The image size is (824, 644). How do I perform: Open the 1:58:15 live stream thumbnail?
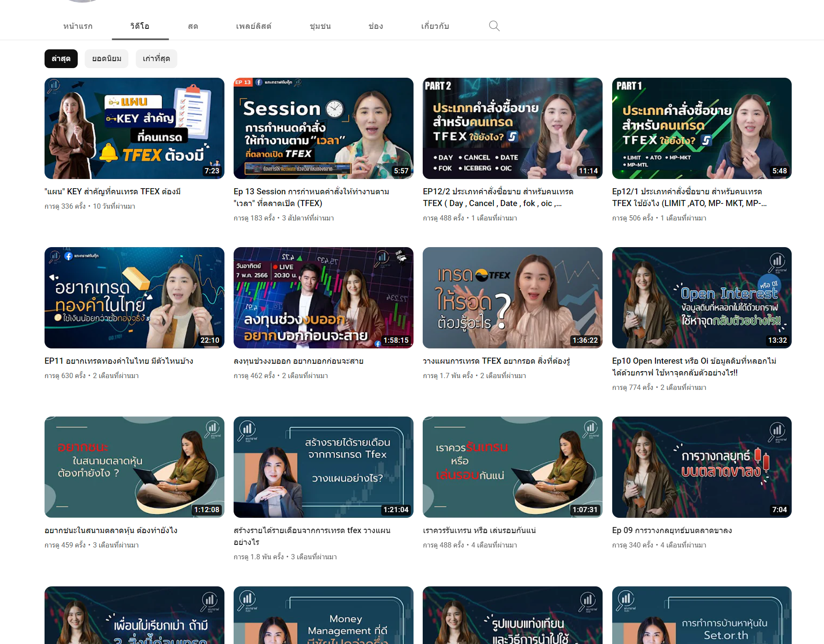coord(324,298)
